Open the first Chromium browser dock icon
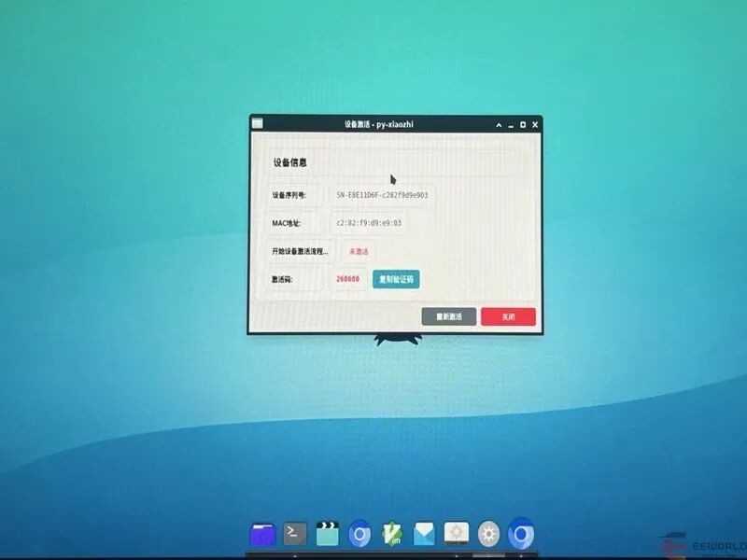747x560 pixels. pos(359,534)
